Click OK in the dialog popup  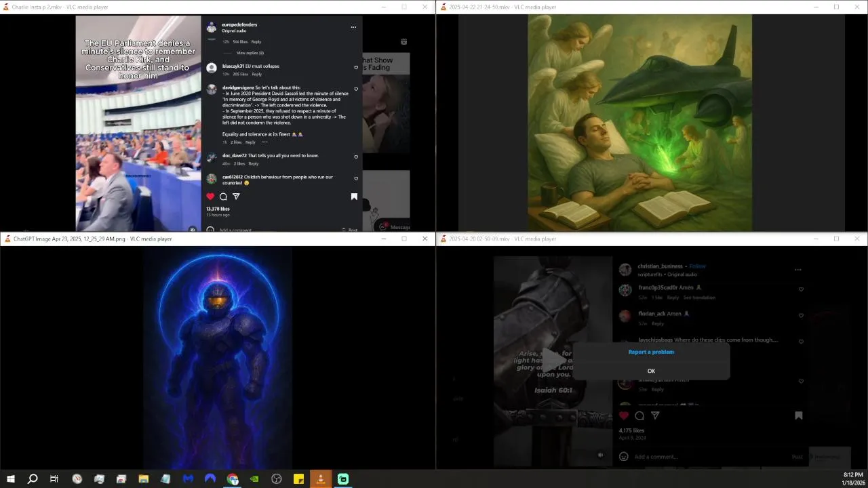click(x=651, y=371)
